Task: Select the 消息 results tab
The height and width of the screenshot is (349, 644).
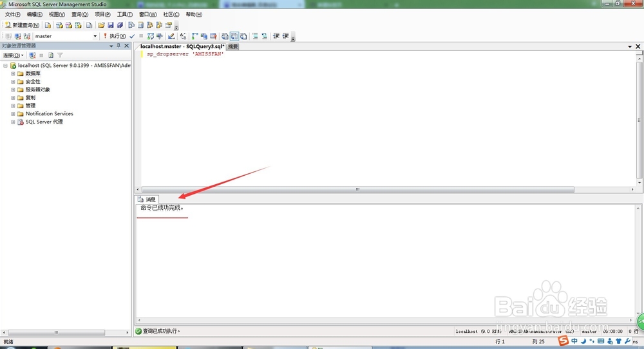Action: coord(147,199)
